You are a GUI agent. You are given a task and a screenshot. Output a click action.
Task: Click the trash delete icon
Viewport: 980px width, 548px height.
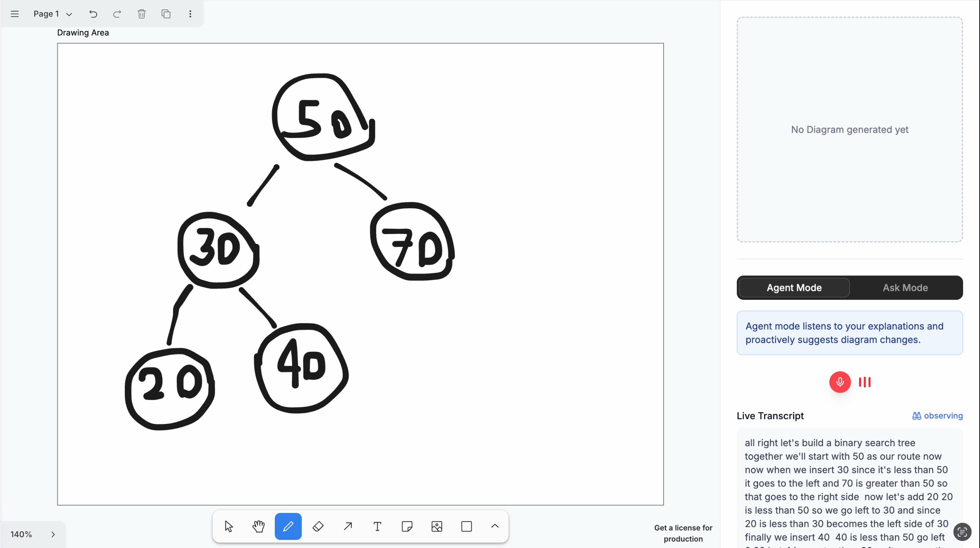click(x=142, y=14)
